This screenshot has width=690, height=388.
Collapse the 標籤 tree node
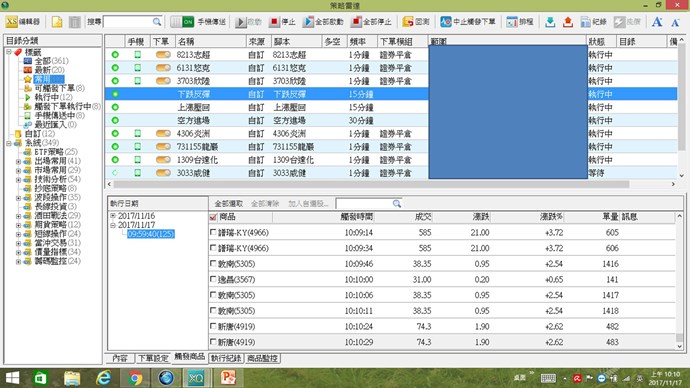[x=9, y=52]
